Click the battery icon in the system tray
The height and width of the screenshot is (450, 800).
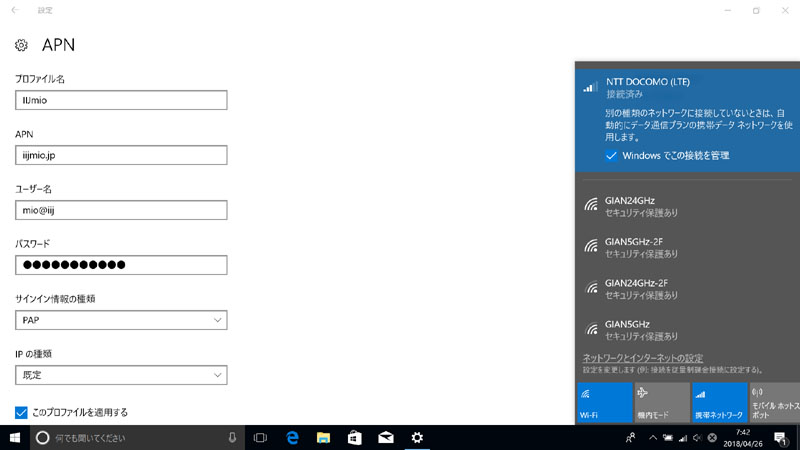[x=667, y=438]
